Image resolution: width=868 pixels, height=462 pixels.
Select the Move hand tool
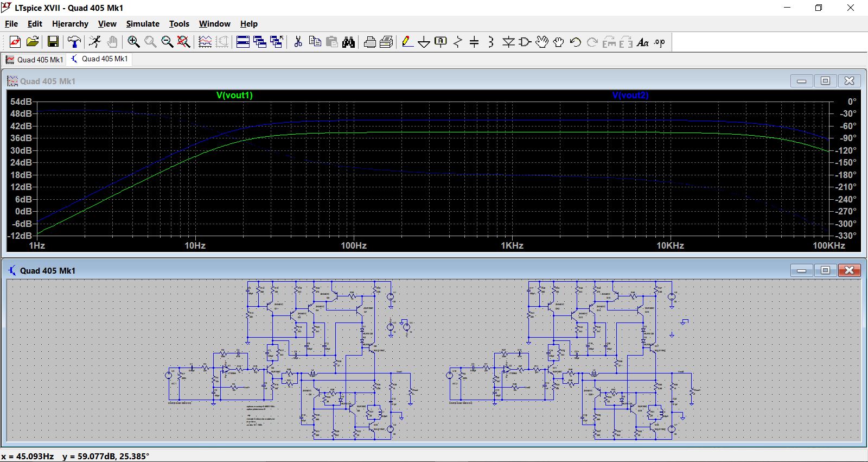(x=541, y=42)
